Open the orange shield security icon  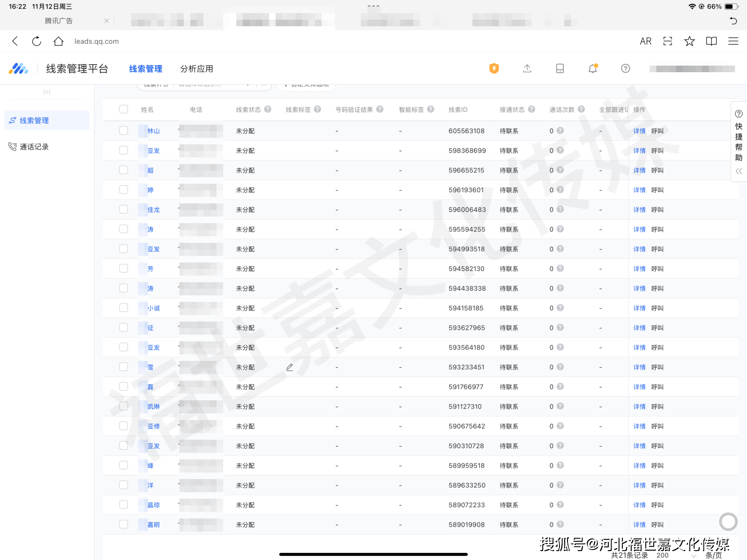point(494,68)
